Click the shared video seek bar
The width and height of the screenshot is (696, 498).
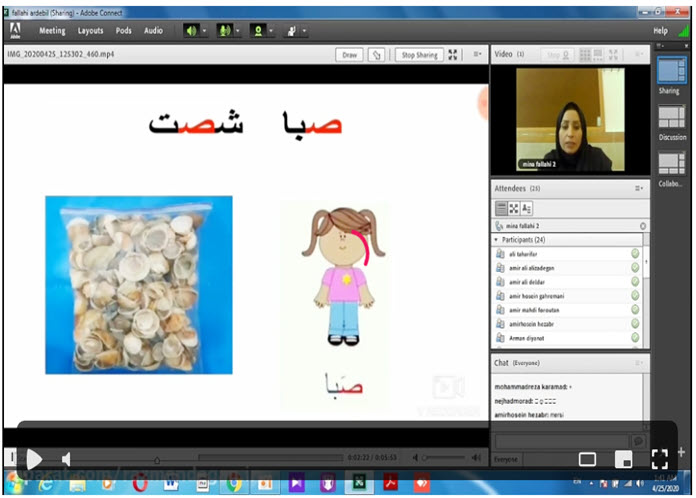(x=271, y=457)
